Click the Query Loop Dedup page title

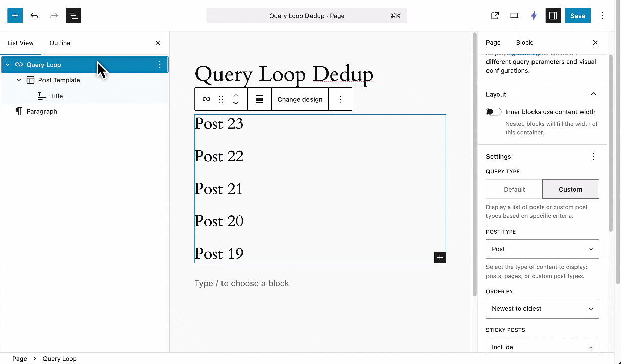pos(284,75)
